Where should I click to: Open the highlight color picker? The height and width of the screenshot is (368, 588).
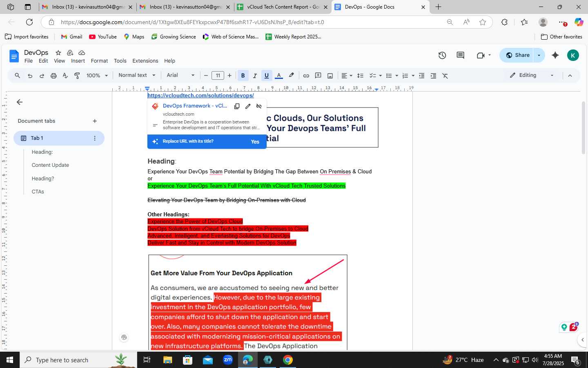point(291,76)
